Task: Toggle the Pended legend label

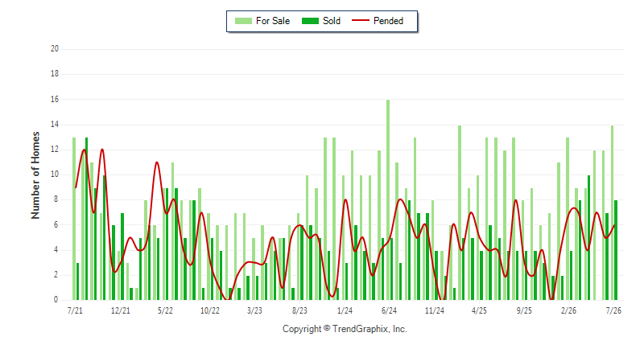Action: 388,21
